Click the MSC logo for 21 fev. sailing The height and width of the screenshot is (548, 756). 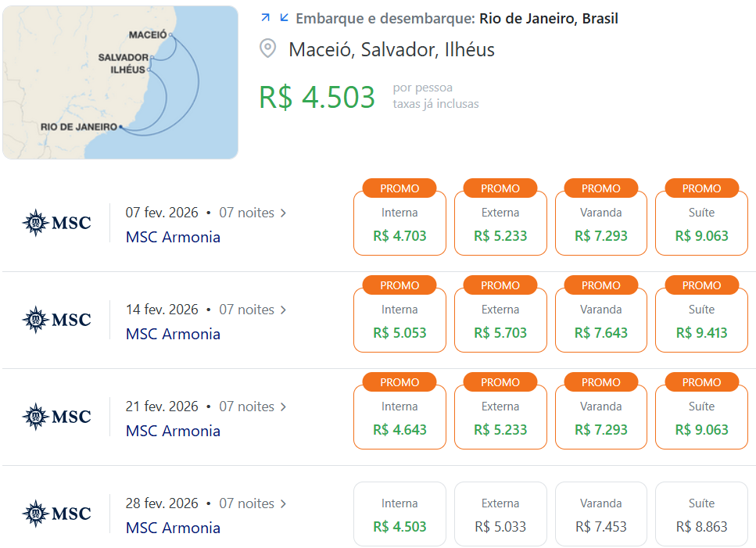click(56, 417)
